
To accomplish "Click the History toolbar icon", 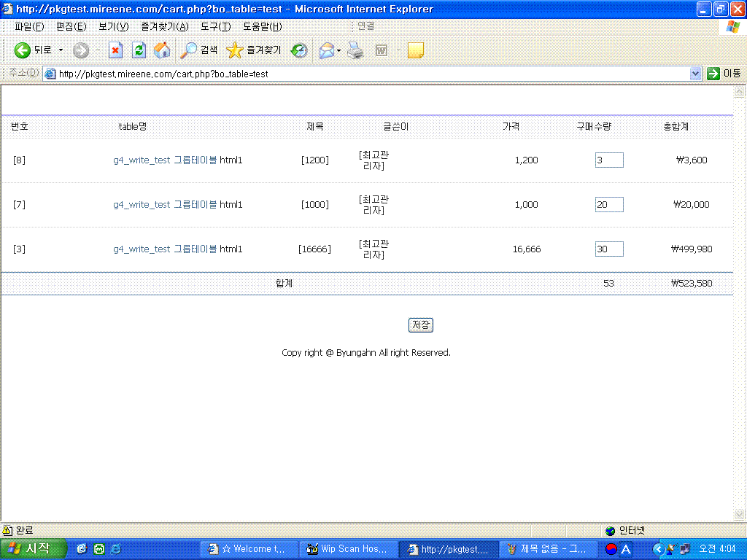I will [x=299, y=50].
